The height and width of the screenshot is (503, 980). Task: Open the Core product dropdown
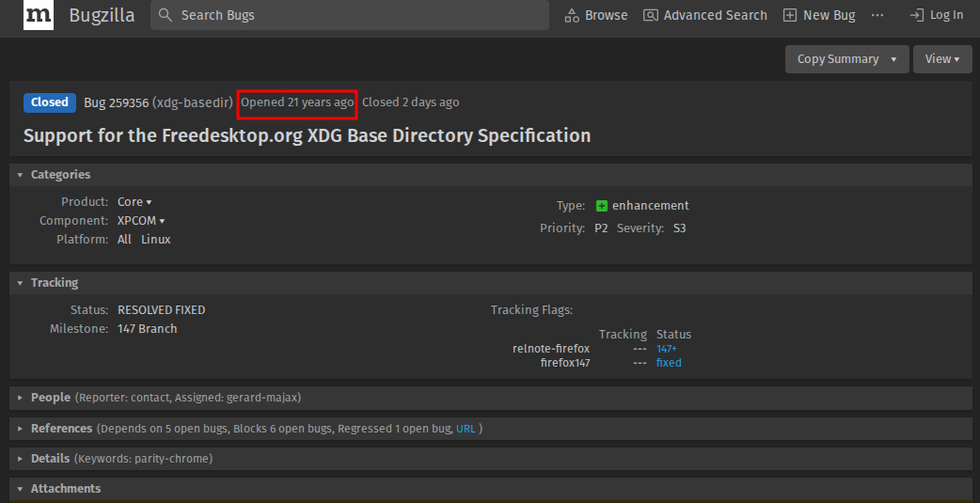coord(134,202)
